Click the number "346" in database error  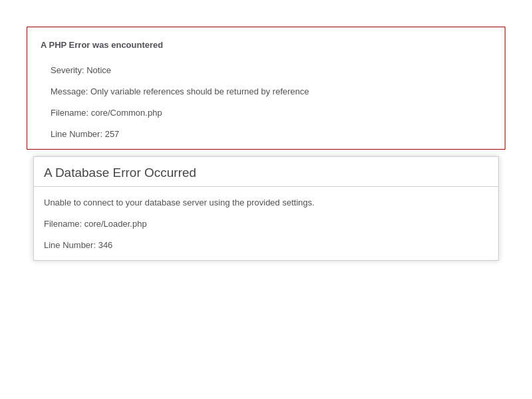tap(105, 245)
